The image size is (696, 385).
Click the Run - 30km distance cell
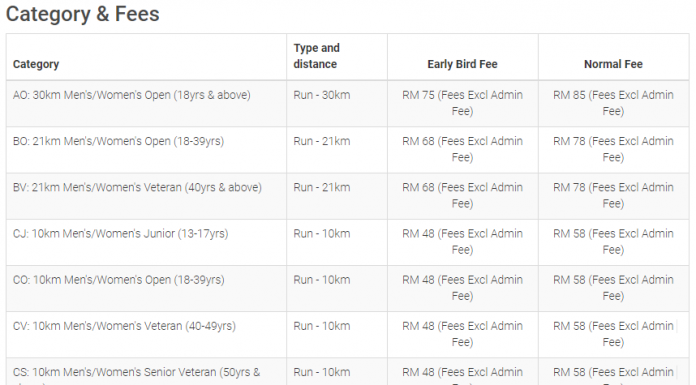[322, 95]
